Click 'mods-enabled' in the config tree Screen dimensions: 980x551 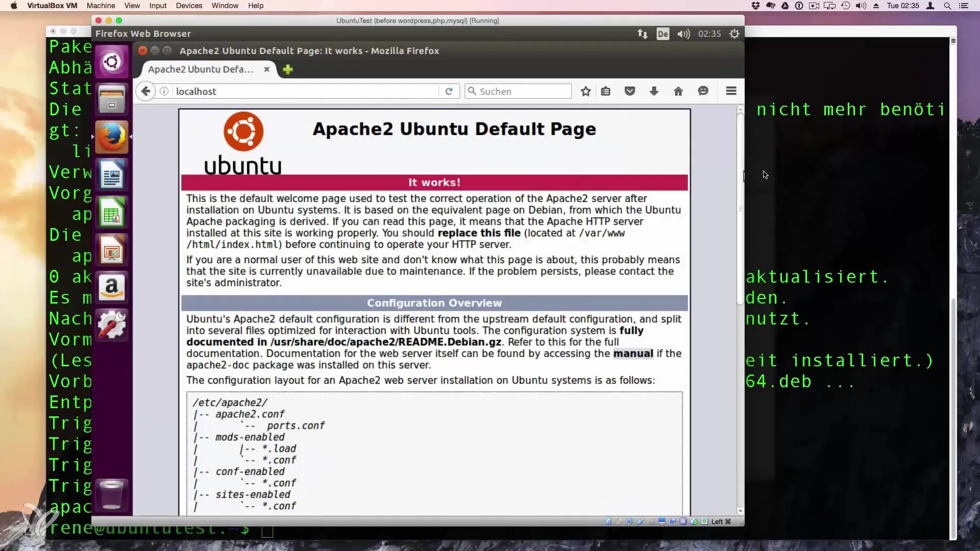coord(250,437)
